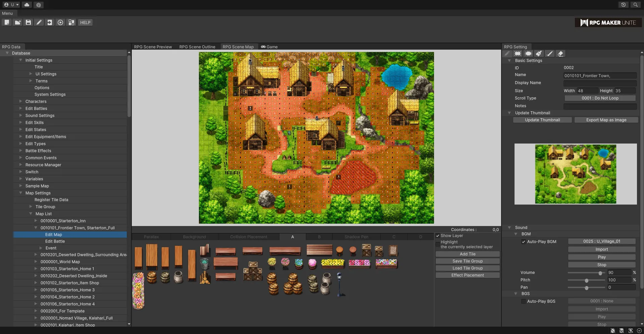The image size is (644, 334).
Task: Select the rectangle fill tool
Action: [x=518, y=54]
